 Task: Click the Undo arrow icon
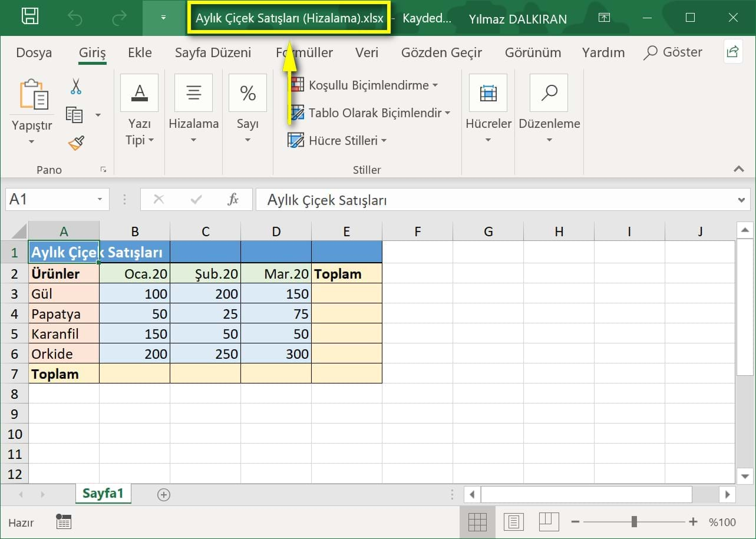75,18
